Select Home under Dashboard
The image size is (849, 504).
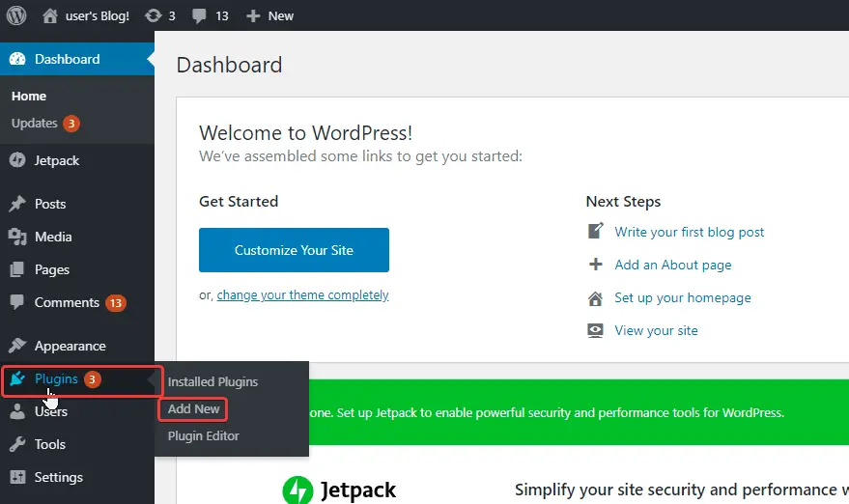(x=29, y=96)
